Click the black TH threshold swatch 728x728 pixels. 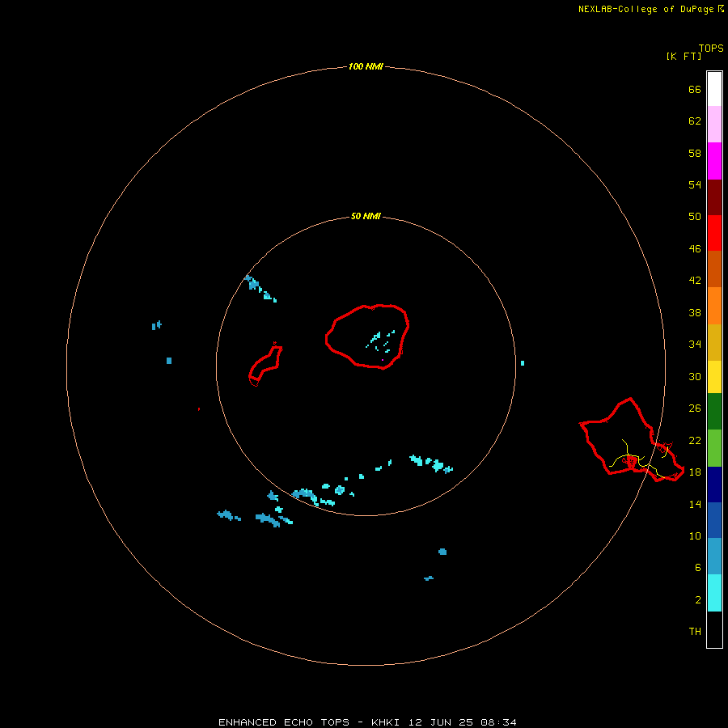714,629
